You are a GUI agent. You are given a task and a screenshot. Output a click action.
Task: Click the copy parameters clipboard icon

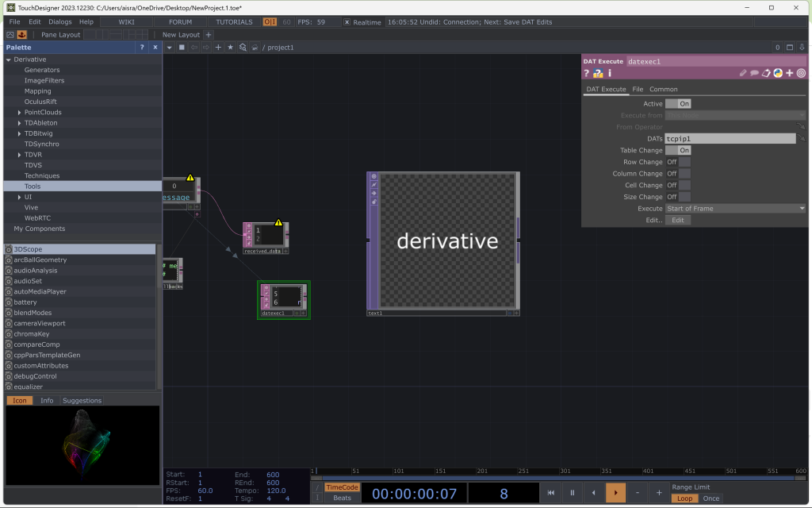pyautogui.click(x=766, y=73)
